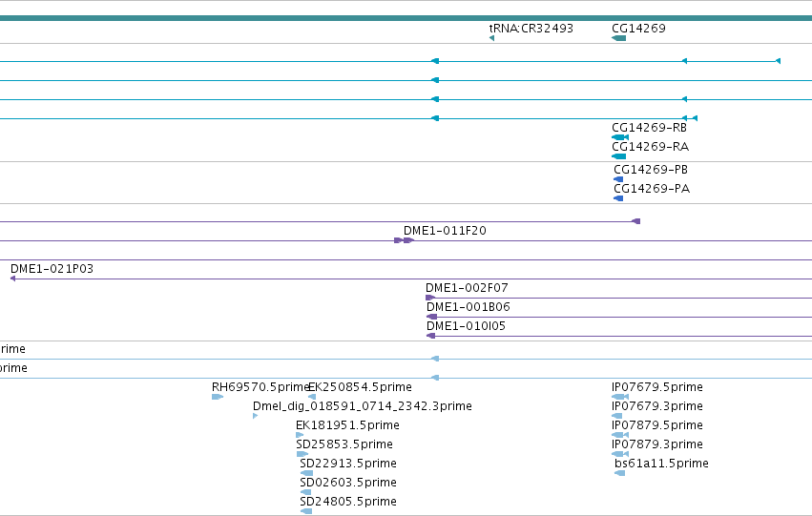Click the DME1-011F20 purple arrow glyph
Screen dimensions: 812x516
[x=408, y=240]
